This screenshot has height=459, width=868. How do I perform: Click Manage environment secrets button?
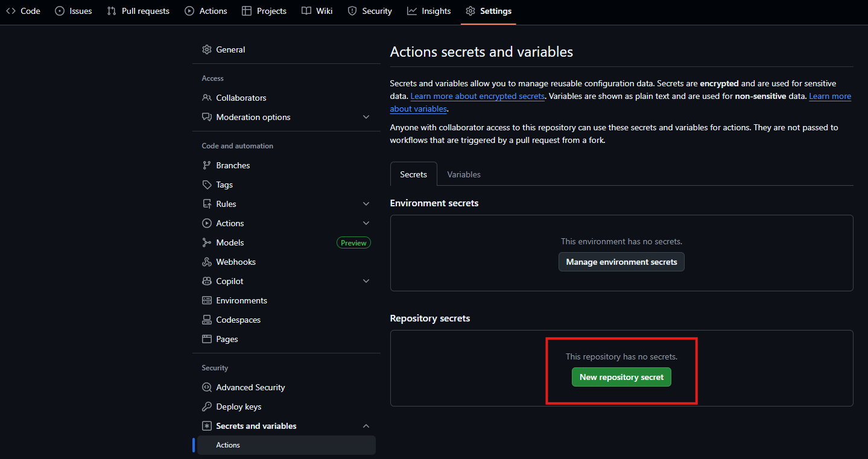coord(621,262)
